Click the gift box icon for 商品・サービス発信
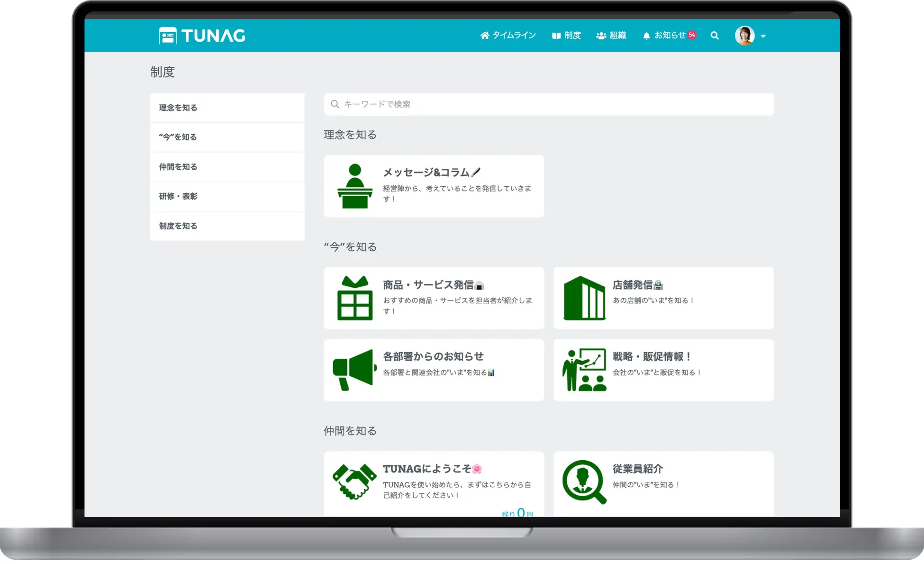Screen dimensions: 924x564 point(354,298)
